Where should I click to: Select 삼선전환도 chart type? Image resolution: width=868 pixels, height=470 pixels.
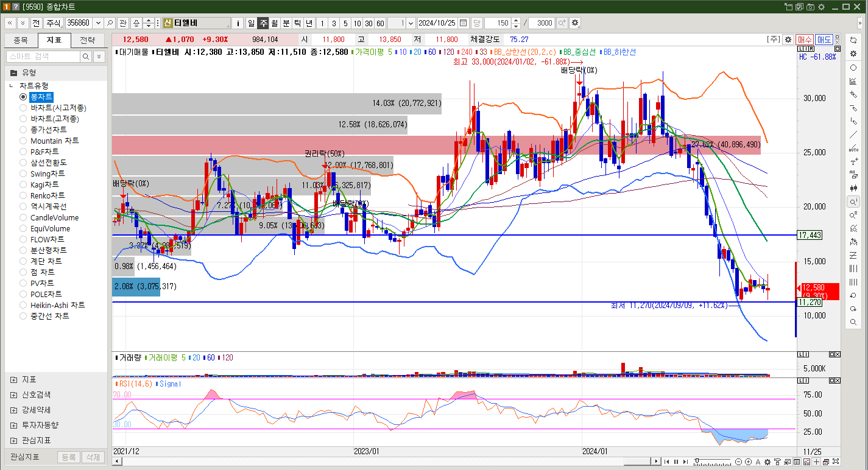coord(24,163)
